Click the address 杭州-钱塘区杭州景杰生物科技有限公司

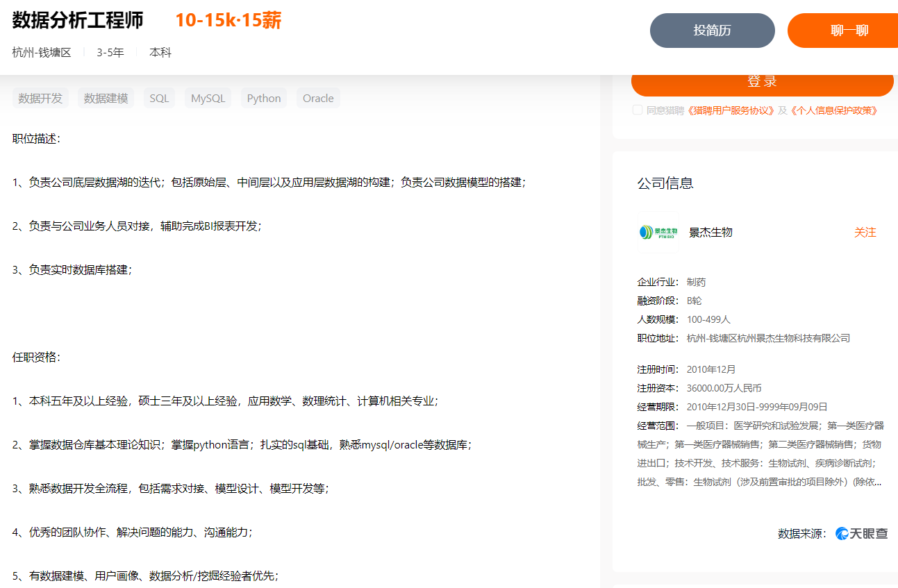(x=768, y=339)
